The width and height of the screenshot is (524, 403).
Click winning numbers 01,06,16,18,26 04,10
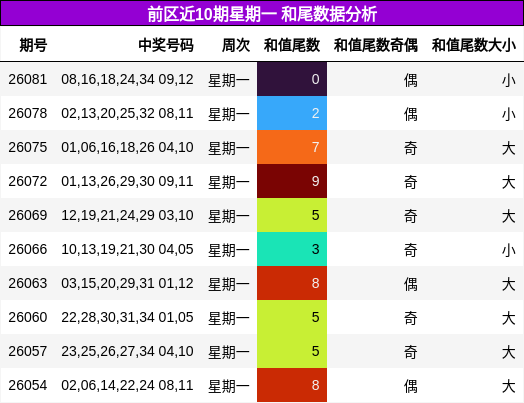tap(127, 147)
